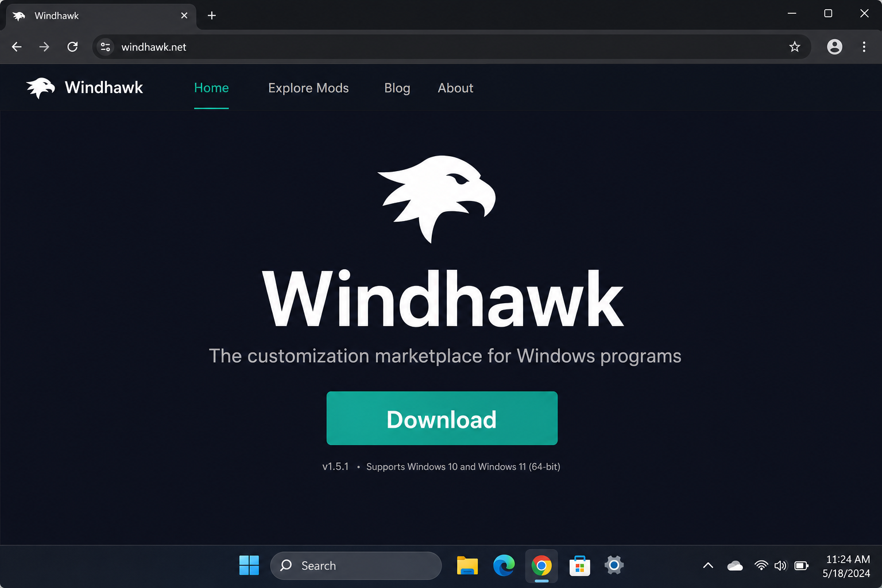Viewport: 882px width, 588px height.
Task: Open the Blog section
Action: pyautogui.click(x=397, y=88)
